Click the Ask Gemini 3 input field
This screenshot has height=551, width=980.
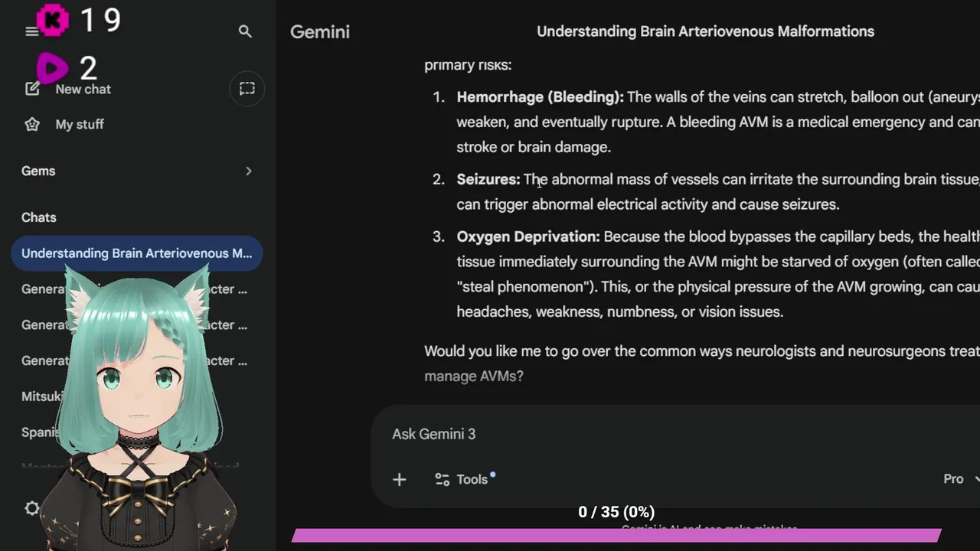tap(612, 434)
